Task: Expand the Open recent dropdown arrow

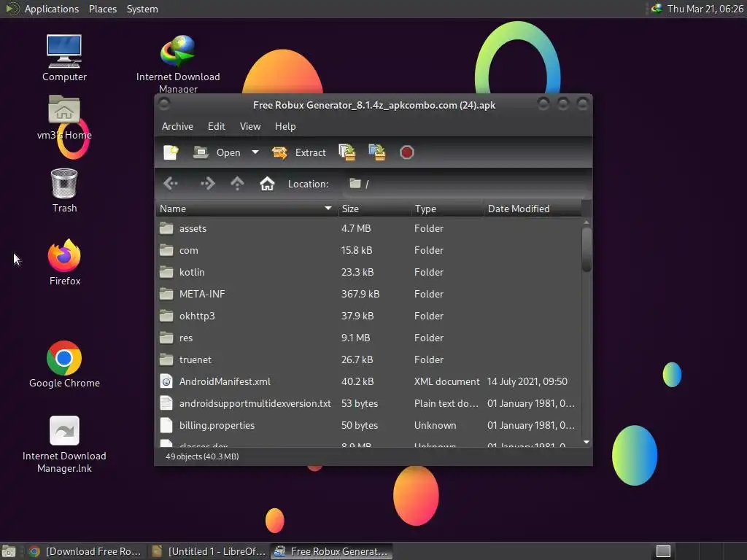Action: click(x=255, y=152)
